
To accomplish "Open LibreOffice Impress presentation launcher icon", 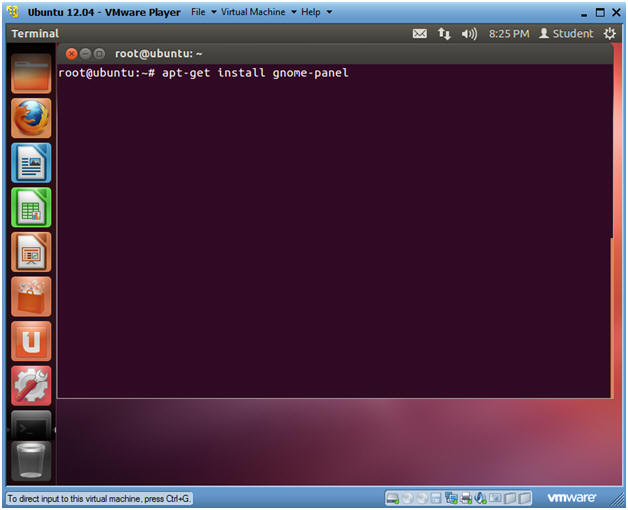I will [x=31, y=252].
